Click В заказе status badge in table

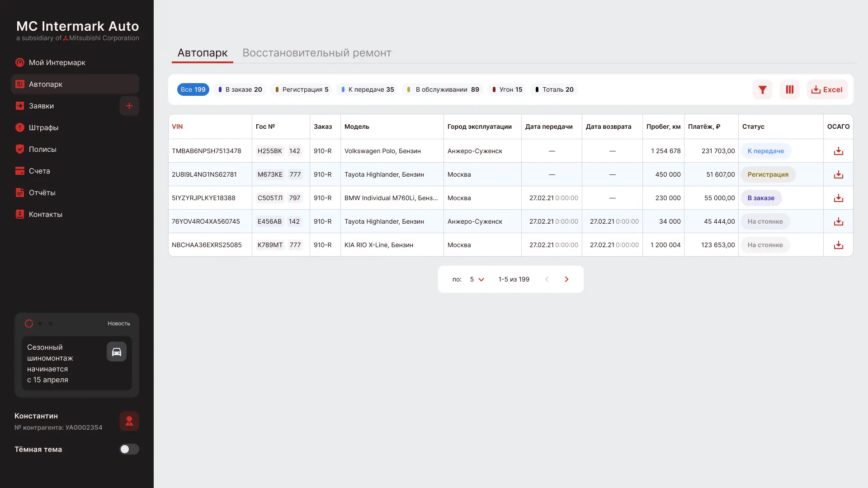(x=761, y=198)
